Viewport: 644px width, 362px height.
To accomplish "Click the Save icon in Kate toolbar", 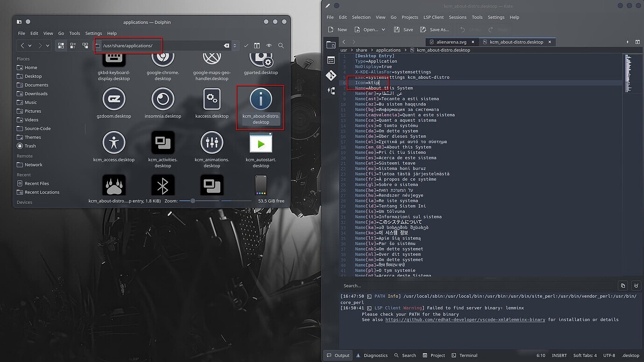I will [403, 29].
